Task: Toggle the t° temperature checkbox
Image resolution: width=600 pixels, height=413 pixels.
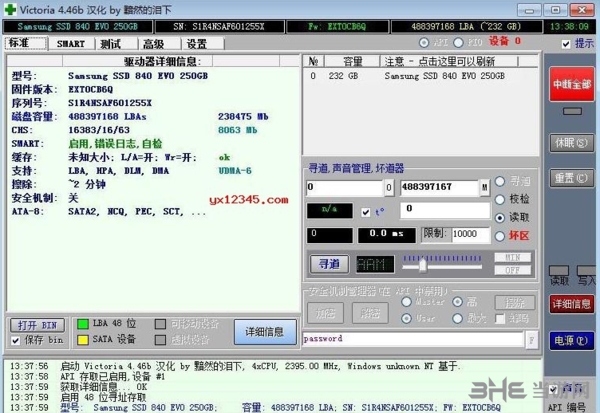Action: pos(366,212)
